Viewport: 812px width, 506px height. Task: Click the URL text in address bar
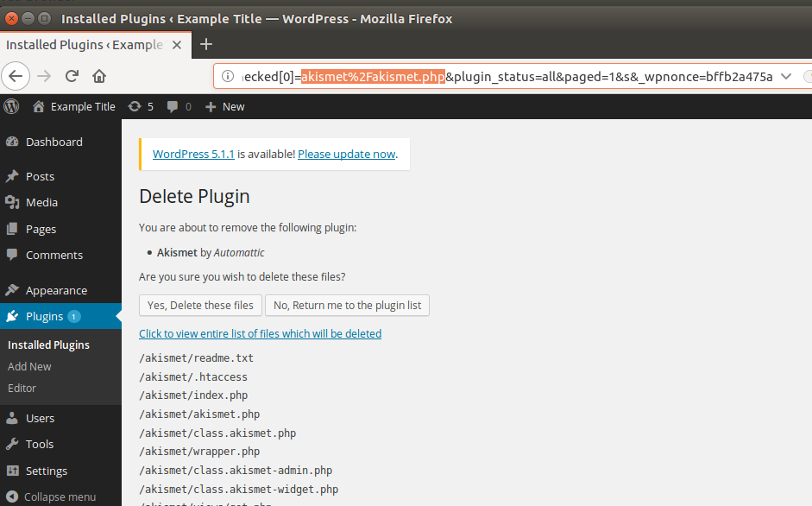[x=507, y=77]
